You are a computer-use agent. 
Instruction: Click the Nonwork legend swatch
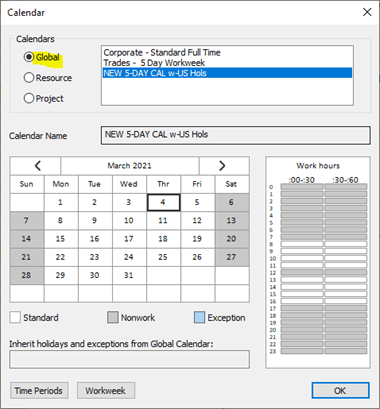pos(113,317)
